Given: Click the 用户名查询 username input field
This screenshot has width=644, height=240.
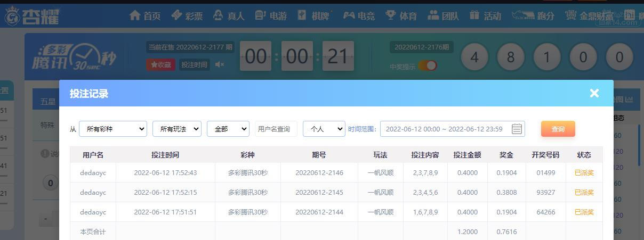Looking at the screenshot, I should point(276,129).
